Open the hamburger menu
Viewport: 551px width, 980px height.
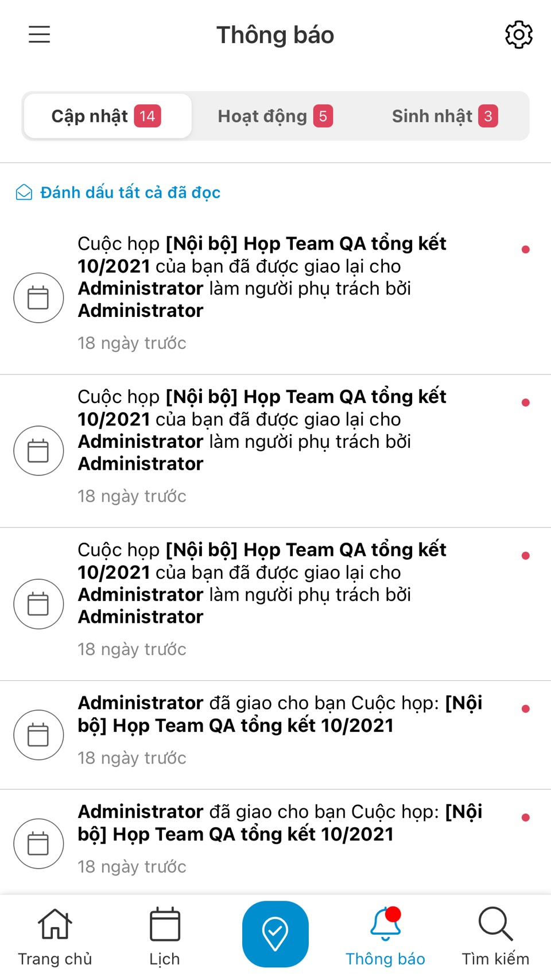(x=39, y=34)
